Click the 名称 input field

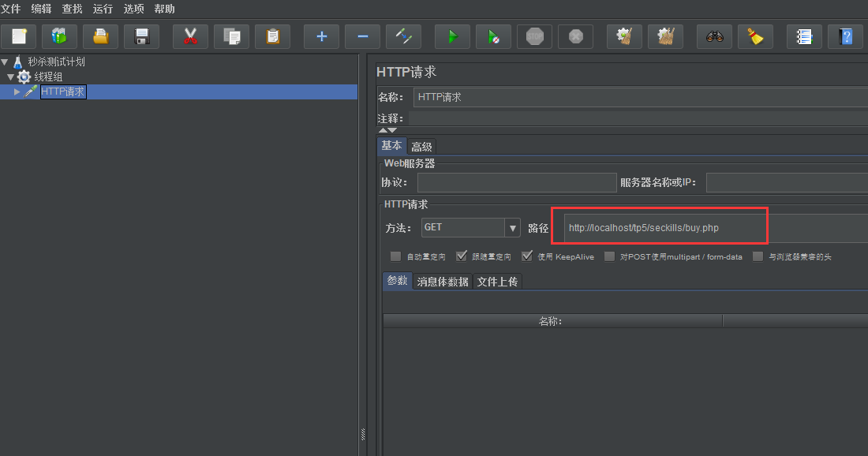[641, 97]
